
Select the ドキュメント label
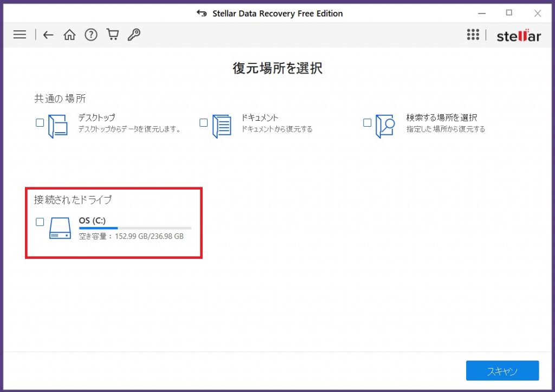(260, 117)
